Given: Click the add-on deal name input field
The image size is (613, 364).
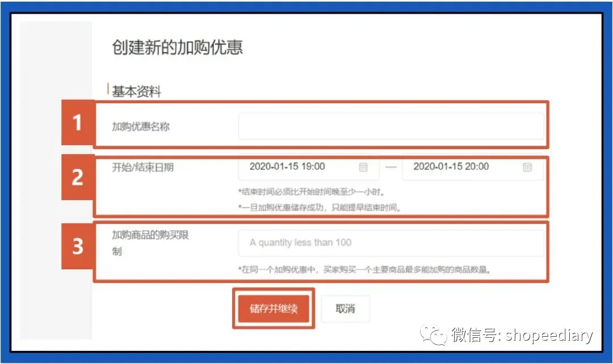Looking at the screenshot, I should pyautogui.click(x=391, y=126).
